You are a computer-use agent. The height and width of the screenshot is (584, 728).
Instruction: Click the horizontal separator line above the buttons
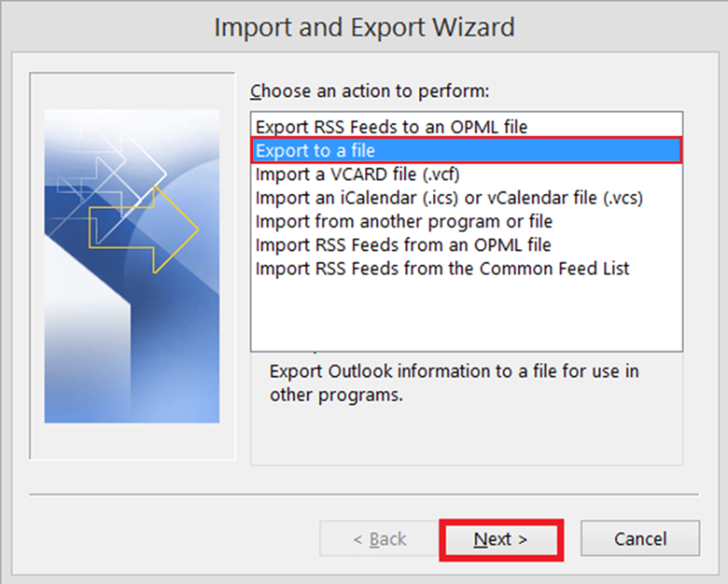(364, 494)
